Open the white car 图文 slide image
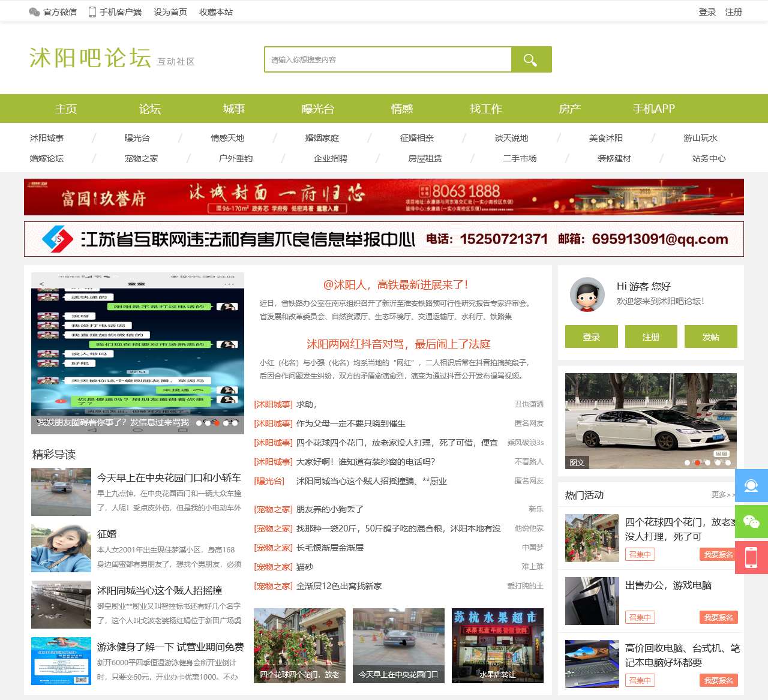768x700 pixels. point(650,421)
